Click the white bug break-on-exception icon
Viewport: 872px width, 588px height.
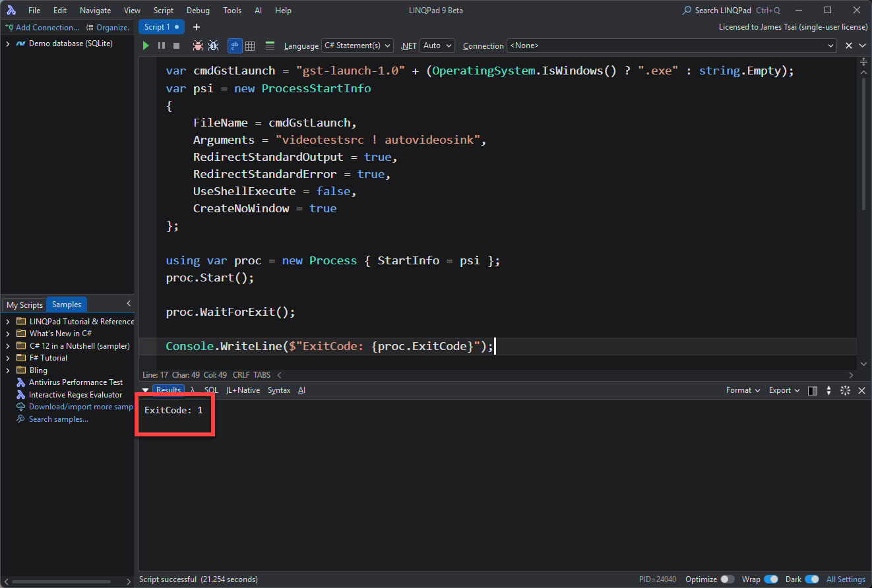click(213, 45)
